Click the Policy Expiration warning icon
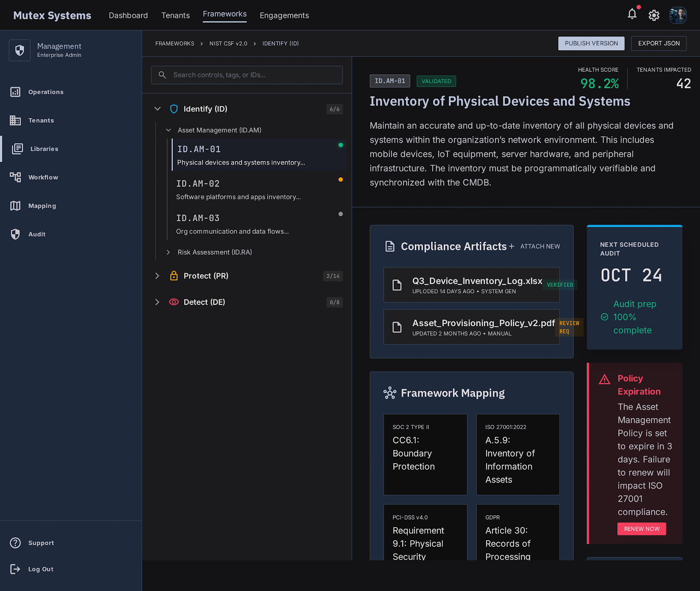Screen dimensions: 700x591 click(x=605, y=379)
